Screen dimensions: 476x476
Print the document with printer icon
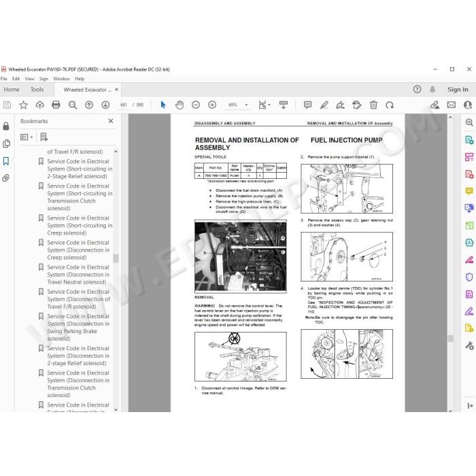tap(56, 105)
